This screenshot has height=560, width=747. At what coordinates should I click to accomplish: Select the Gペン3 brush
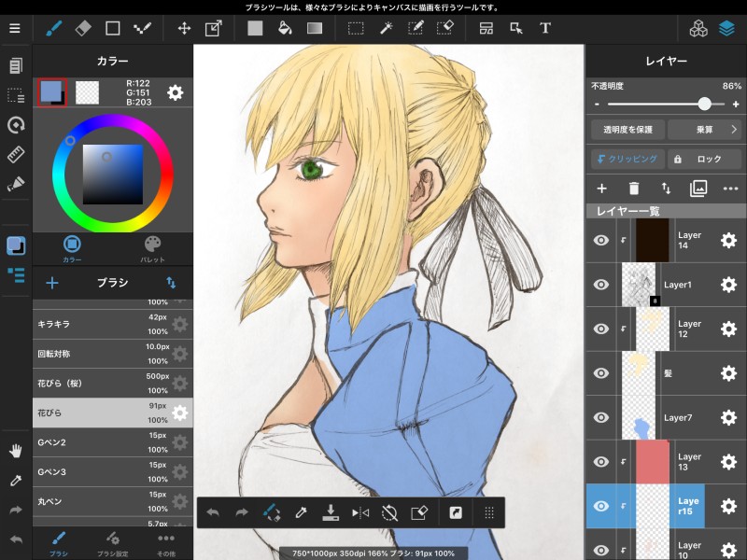(112, 472)
